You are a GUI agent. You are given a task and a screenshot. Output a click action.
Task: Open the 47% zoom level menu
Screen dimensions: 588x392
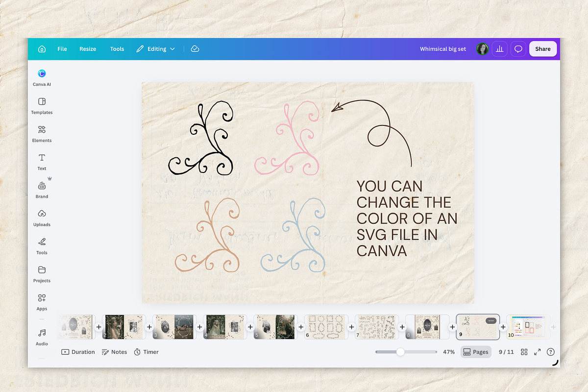tap(449, 352)
